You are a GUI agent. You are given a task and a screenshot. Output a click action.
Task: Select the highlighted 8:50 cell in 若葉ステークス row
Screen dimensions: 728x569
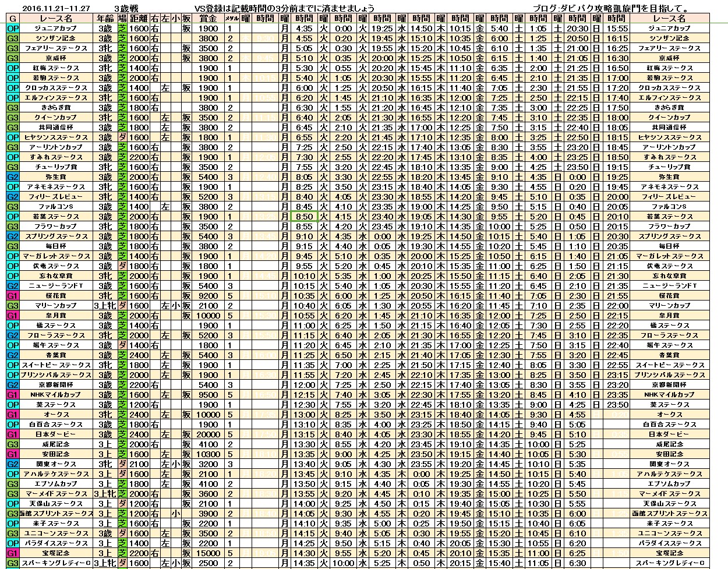click(x=304, y=217)
